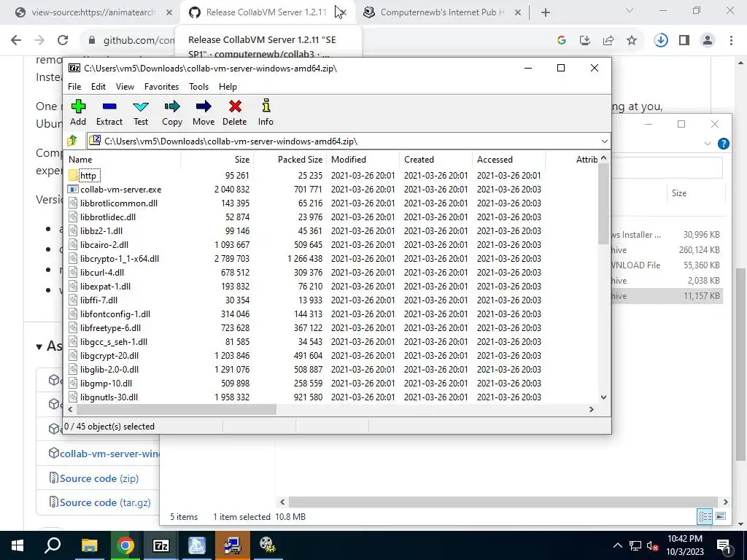Click Chrome's downloads indicator icon
Image resolution: width=747 pixels, height=560 pixels.
[661, 40]
